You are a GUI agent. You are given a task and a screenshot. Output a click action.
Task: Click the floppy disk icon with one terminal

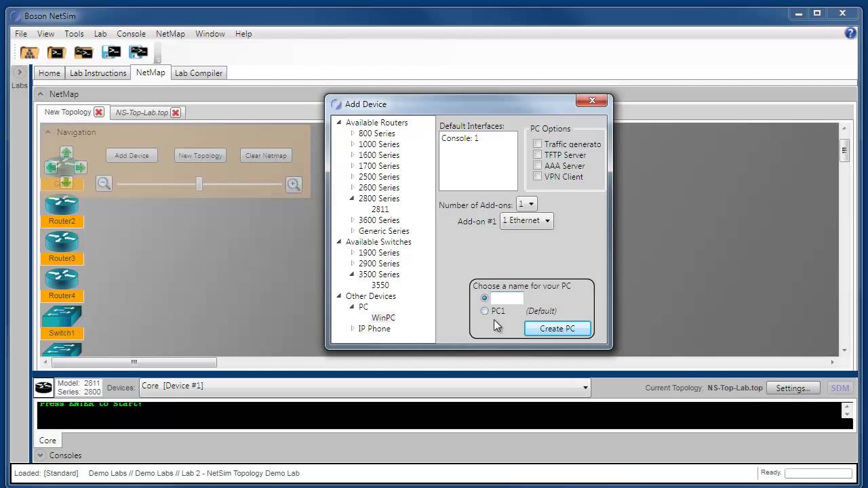tap(111, 52)
